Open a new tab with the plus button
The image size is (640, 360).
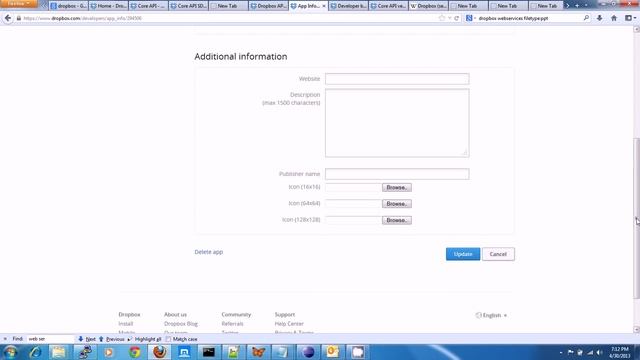(576, 6)
